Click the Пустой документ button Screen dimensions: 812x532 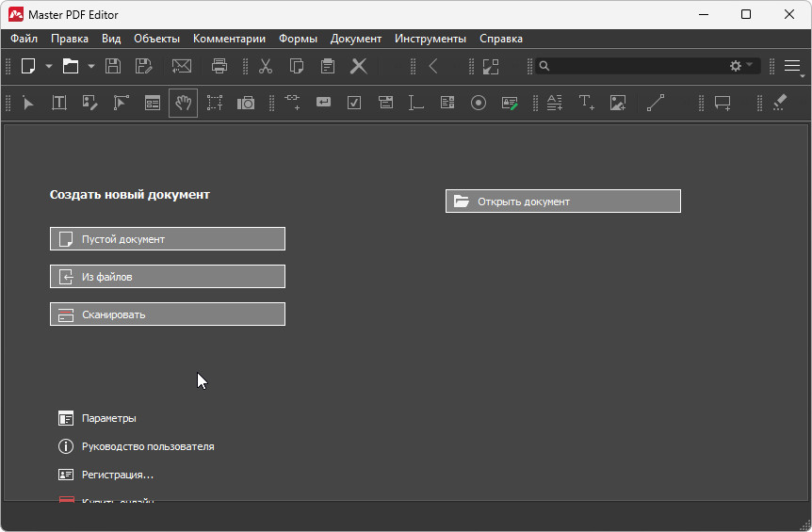168,239
